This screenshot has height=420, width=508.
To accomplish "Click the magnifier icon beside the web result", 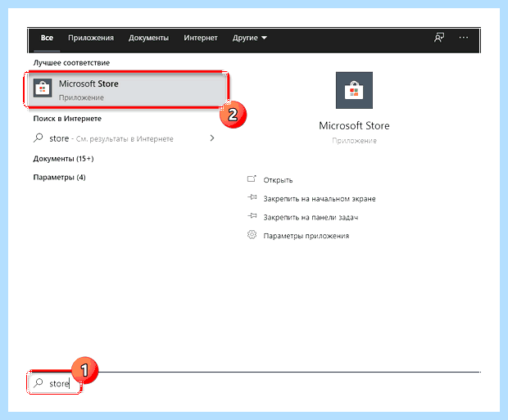I will [x=39, y=138].
